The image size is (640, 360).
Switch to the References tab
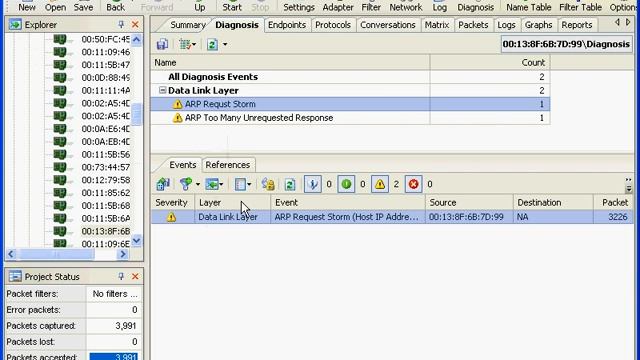(228, 165)
